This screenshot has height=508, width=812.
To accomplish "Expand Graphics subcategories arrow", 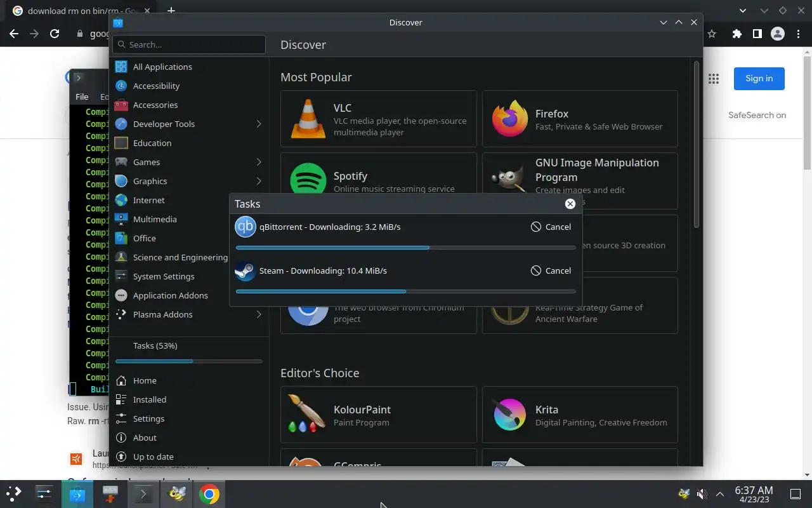I will [x=259, y=181].
